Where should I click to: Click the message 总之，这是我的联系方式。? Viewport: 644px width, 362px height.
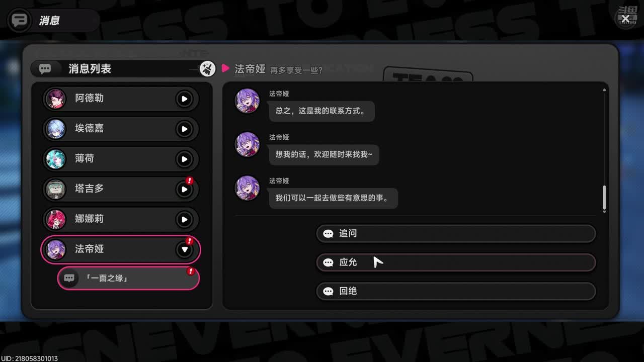tap(321, 111)
